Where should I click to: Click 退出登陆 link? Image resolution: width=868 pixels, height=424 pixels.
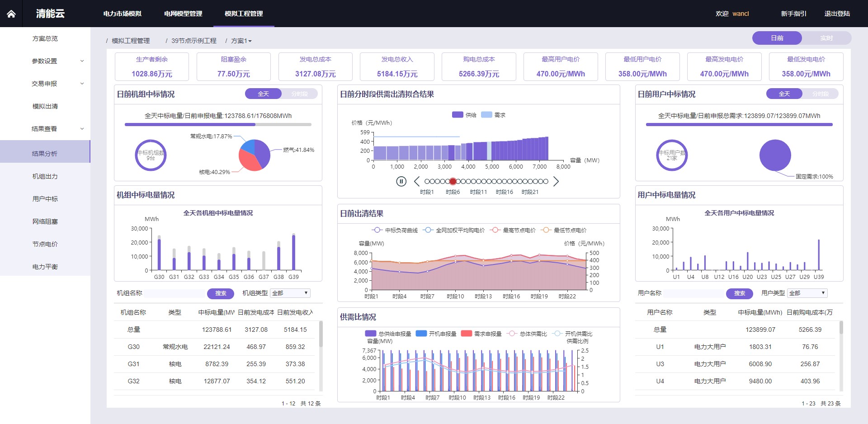(x=837, y=14)
